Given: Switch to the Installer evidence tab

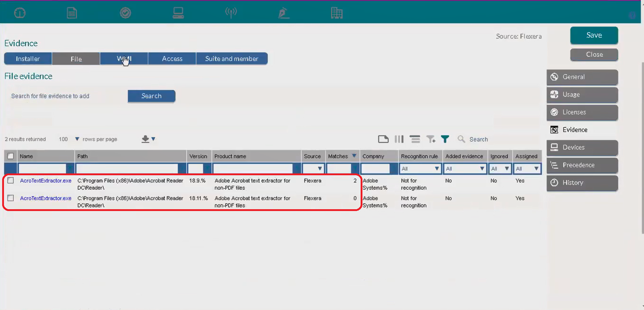Looking at the screenshot, I should coord(28,59).
